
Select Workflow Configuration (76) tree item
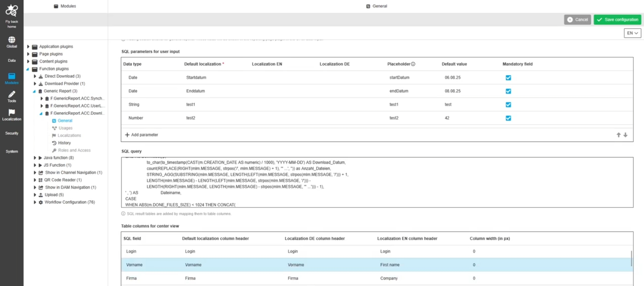point(69,202)
